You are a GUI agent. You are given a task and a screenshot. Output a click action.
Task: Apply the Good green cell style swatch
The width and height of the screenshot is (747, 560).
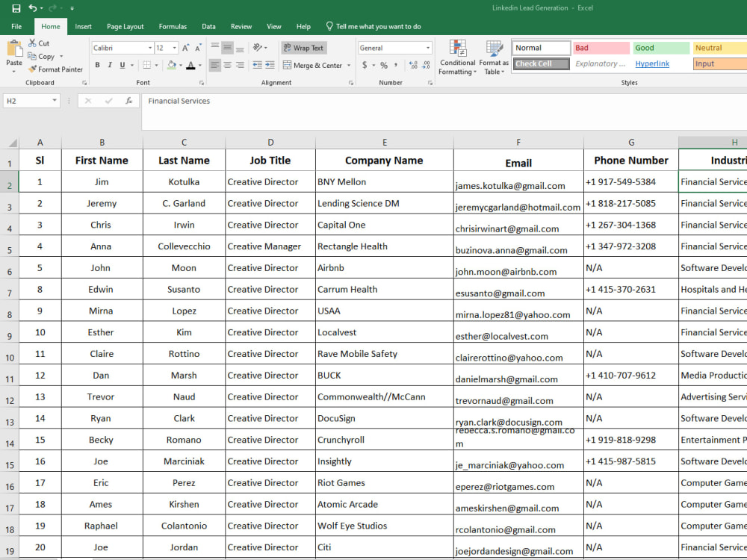tap(661, 48)
